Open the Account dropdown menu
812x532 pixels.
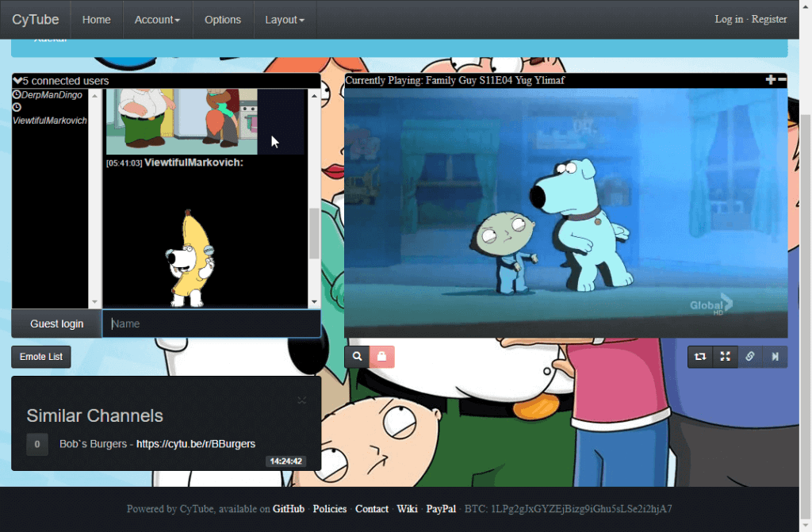[157, 20]
